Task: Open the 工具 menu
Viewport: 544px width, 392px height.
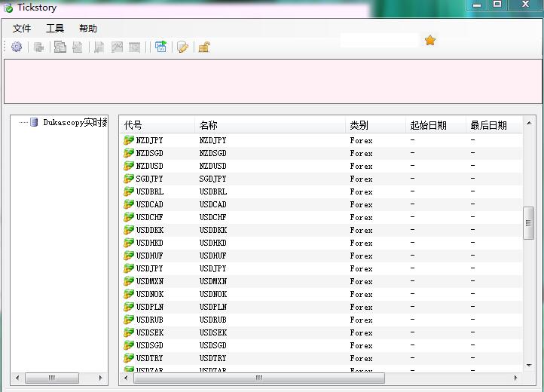Action: pyautogui.click(x=55, y=29)
